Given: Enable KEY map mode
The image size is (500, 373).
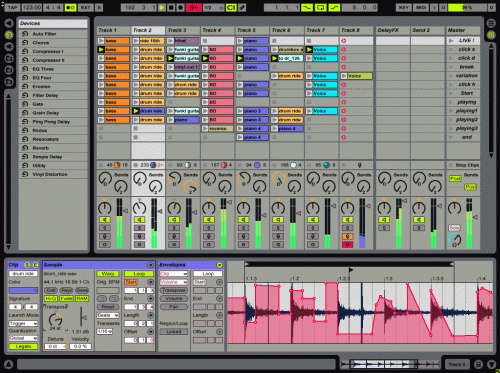Looking at the screenshot, I should [x=404, y=7].
